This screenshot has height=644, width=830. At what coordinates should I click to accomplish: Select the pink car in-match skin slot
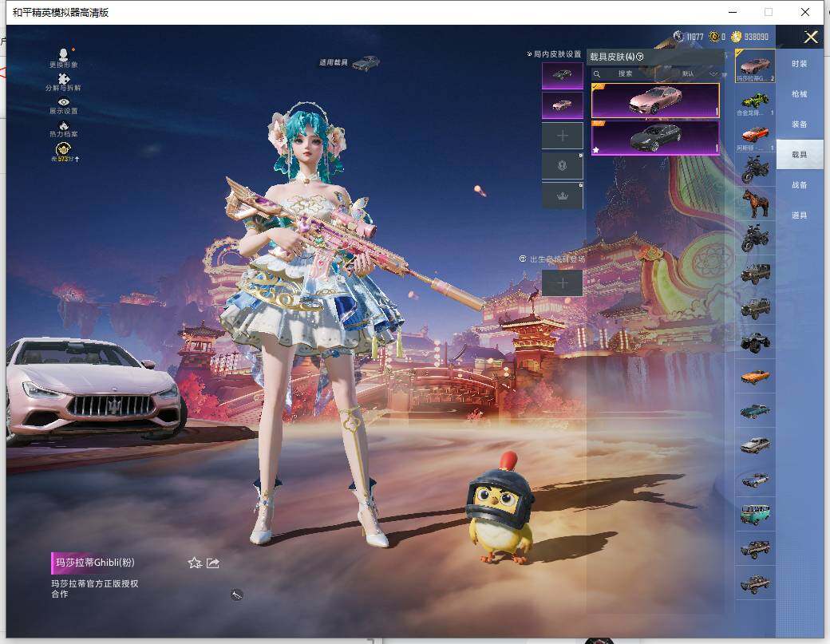click(562, 105)
